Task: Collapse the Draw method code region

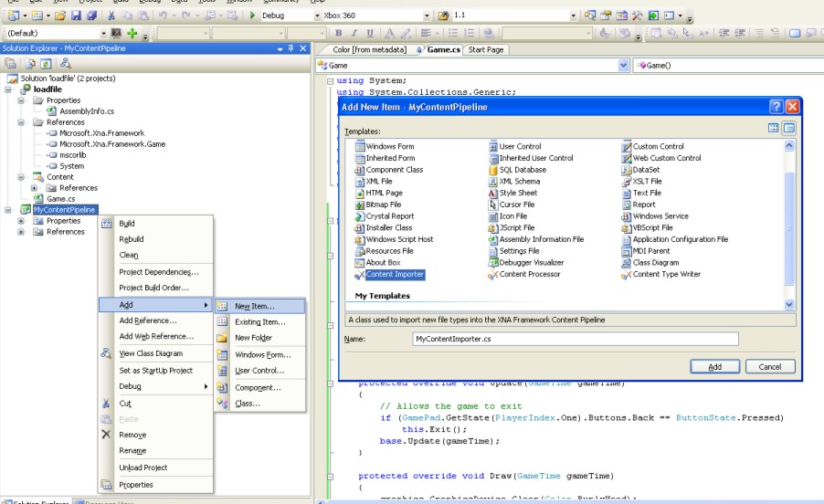Action: 330,477
